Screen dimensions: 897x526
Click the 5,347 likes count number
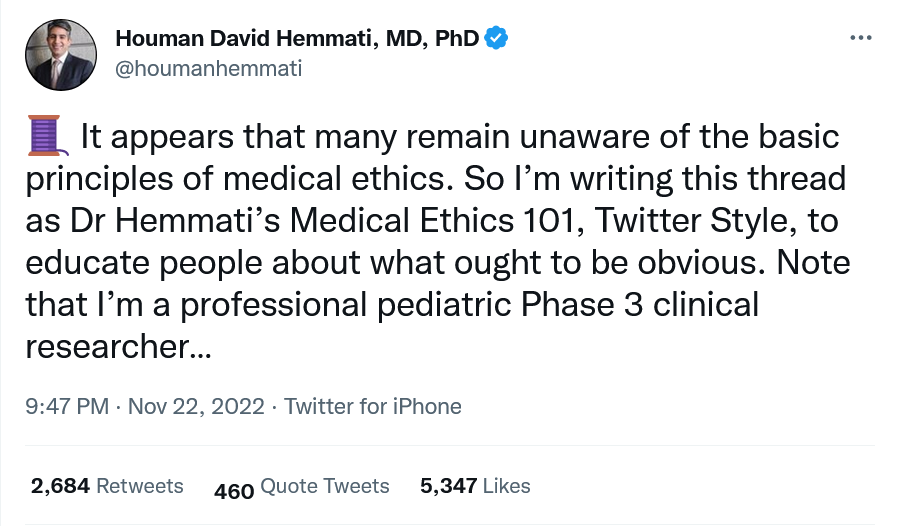[x=448, y=486]
